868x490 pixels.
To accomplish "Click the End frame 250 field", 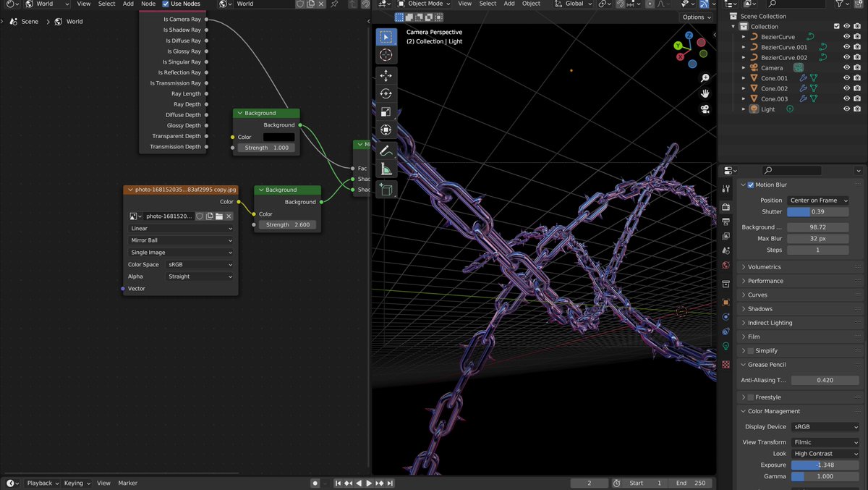I will point(691,483).
